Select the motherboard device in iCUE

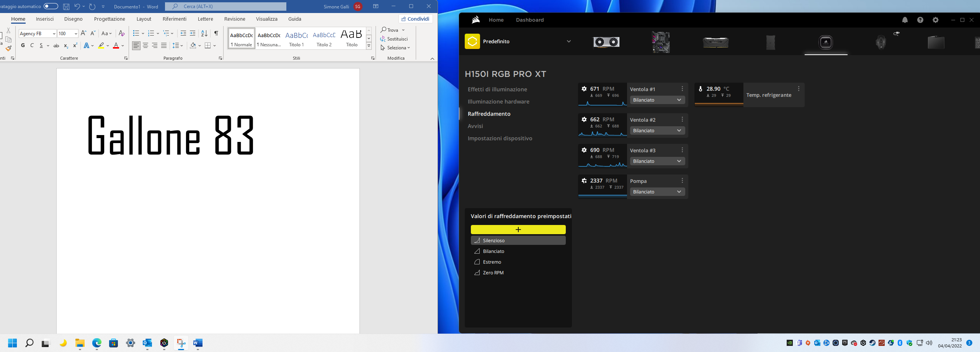[x=661, y=42]
